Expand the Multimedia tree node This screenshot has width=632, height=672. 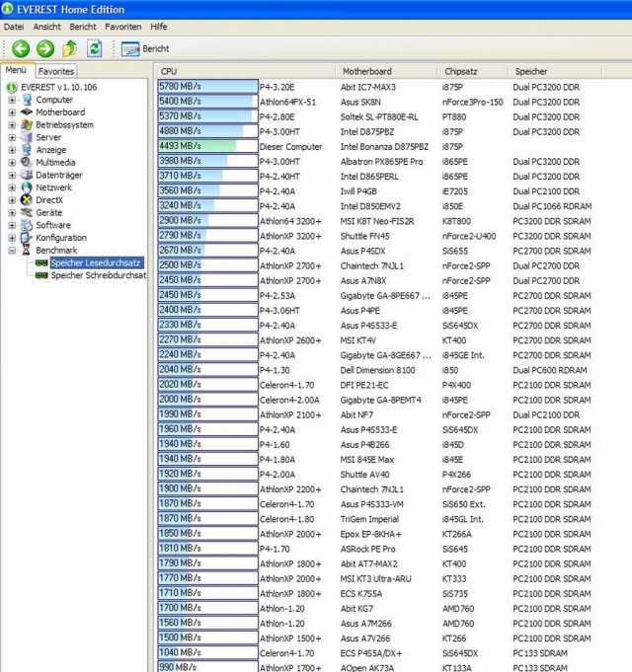[x=12, y=162]
